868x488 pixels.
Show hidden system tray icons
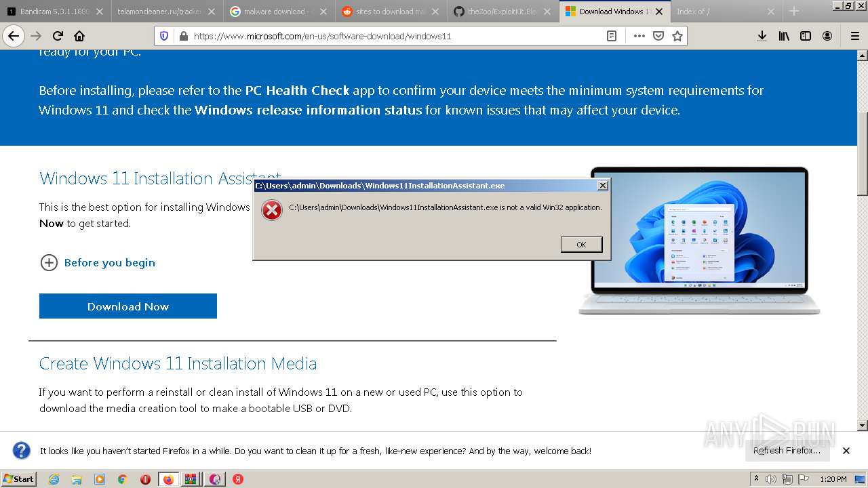(x=756, y=479)
